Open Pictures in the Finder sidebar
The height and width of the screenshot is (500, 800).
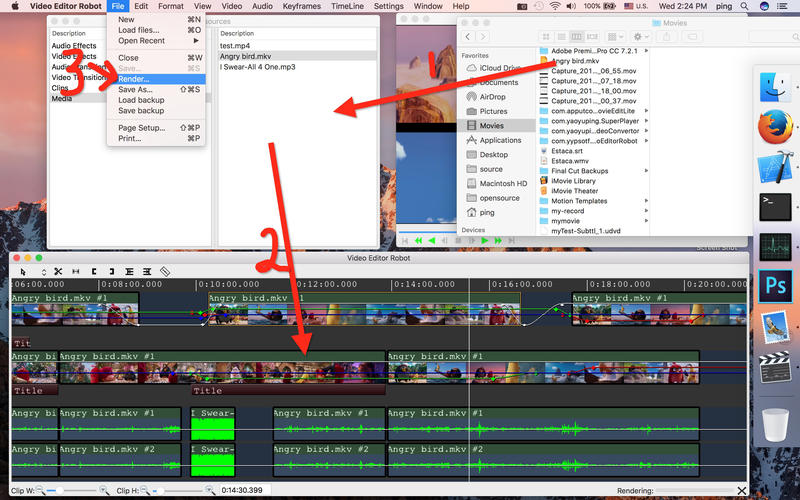pyautogui.click(x=493, y=111)
